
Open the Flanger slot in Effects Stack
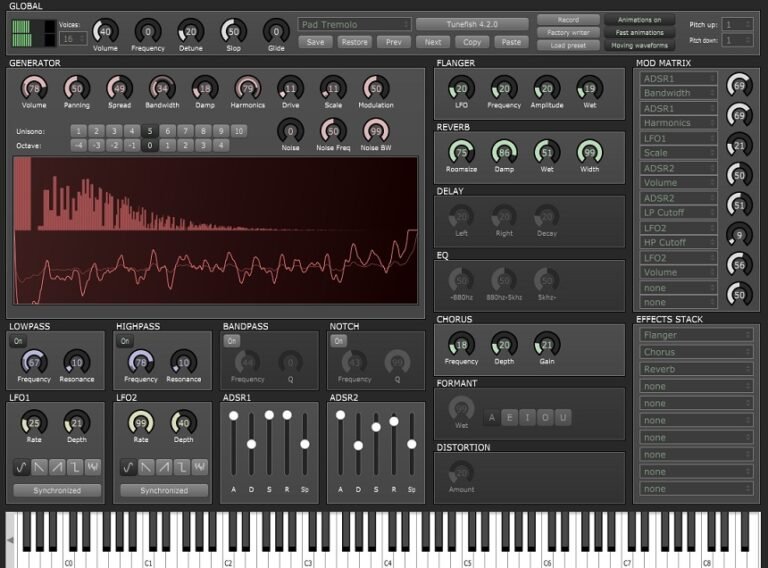point(696,335)
